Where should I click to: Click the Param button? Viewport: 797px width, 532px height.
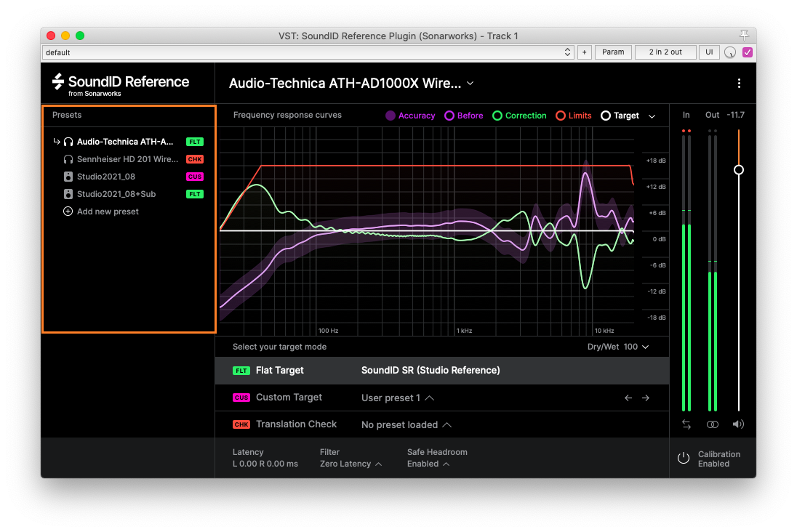(613, 52)
